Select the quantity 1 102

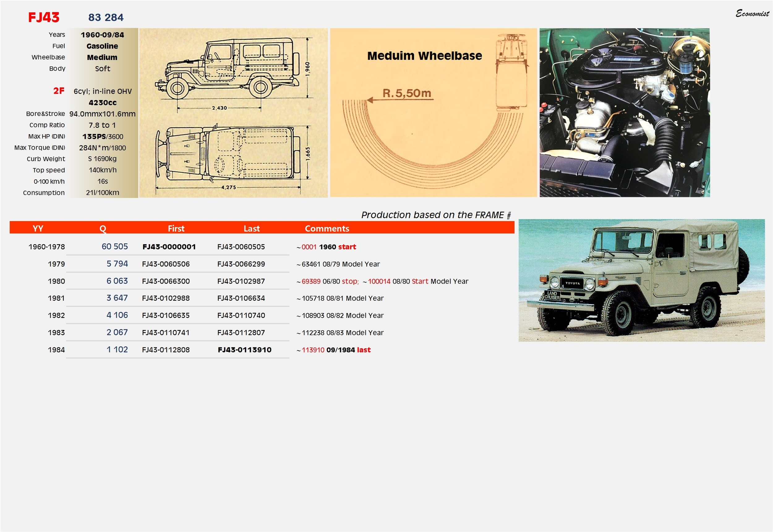[117, 350]
